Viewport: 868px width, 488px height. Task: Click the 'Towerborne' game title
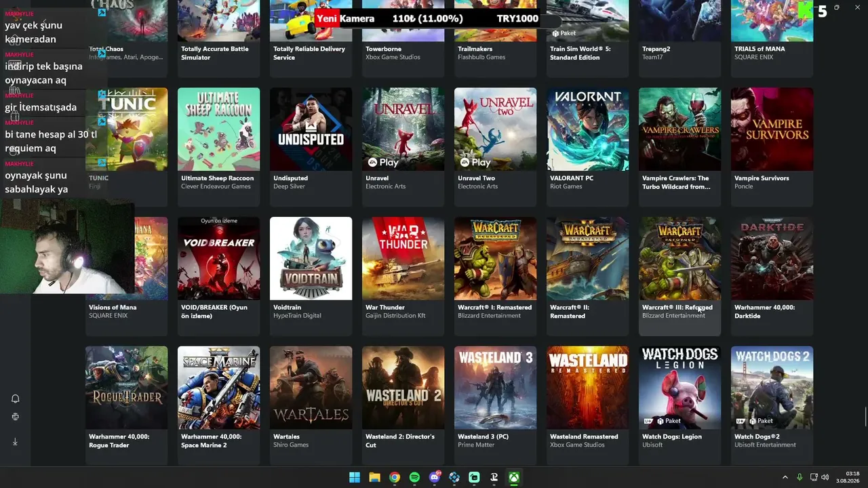[384, 49]
